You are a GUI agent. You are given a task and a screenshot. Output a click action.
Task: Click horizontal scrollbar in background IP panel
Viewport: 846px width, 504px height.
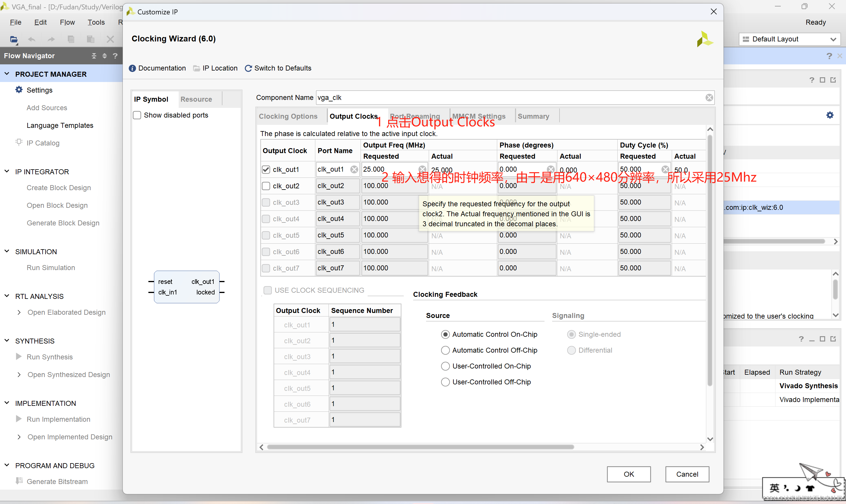774,242
